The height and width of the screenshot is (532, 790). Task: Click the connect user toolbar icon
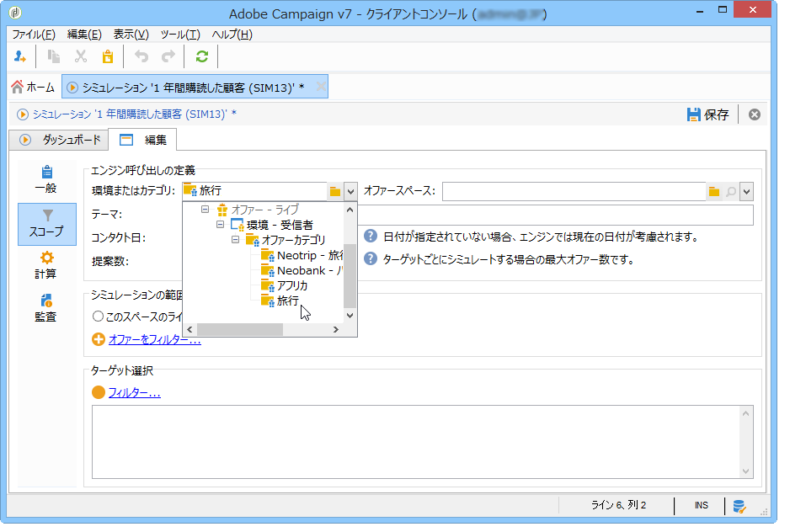point(20,56)
